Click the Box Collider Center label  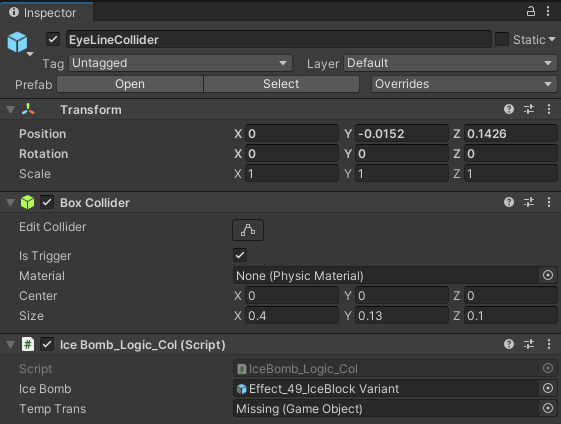pyautogui.click(x=38, y=296)
